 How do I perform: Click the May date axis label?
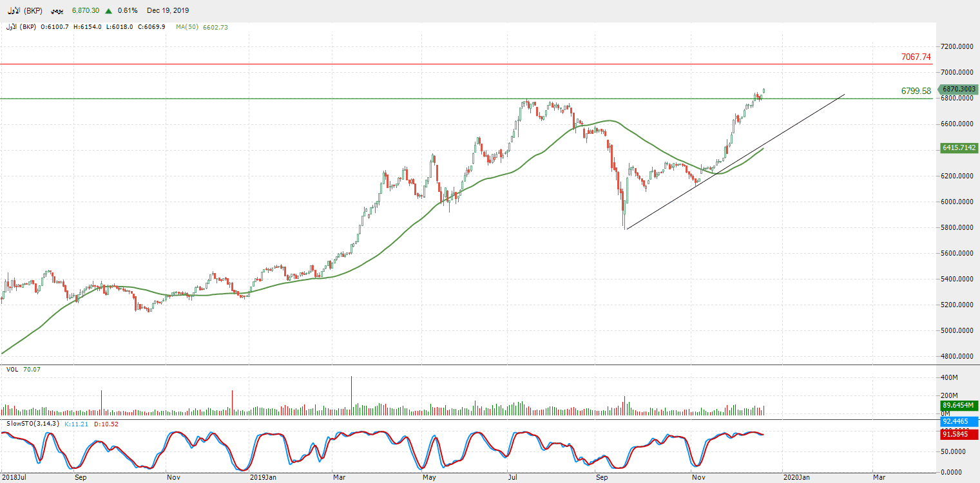[429, 478]
